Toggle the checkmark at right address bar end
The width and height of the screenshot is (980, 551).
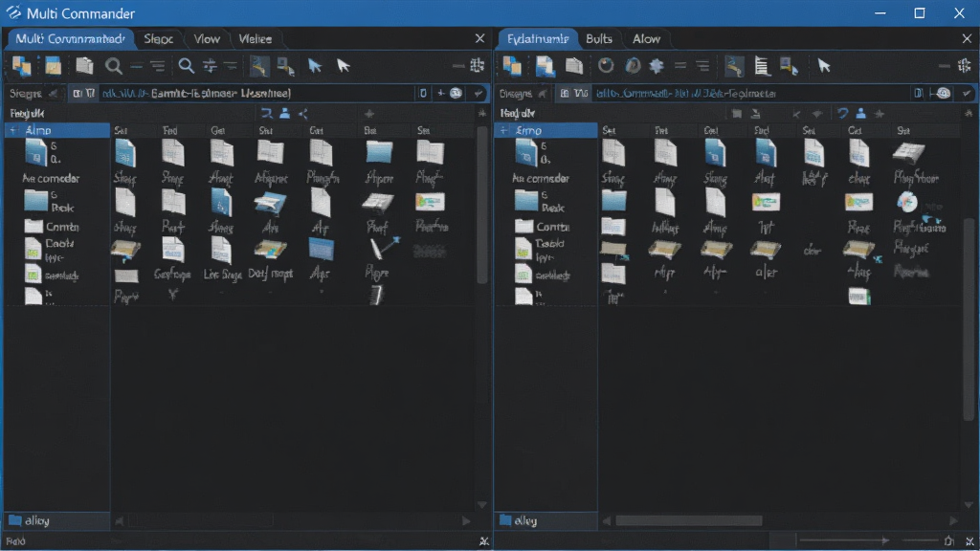[x=967, y=93]
